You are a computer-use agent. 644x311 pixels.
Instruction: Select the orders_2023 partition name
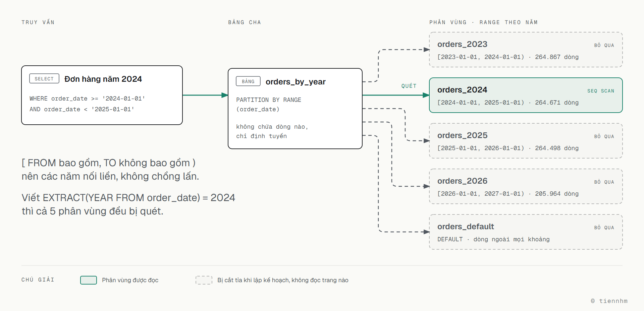(462, 44)
